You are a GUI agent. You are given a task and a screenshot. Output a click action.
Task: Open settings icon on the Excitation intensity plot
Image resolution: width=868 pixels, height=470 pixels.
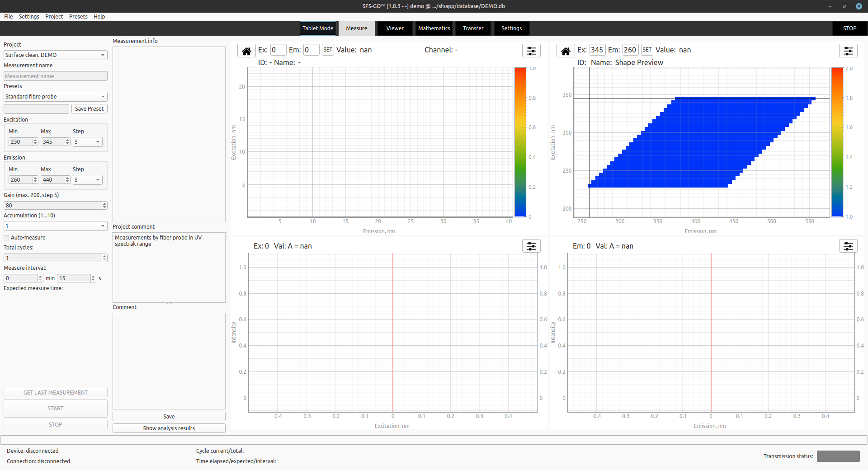pyautogui.click(x=531, y=246)
